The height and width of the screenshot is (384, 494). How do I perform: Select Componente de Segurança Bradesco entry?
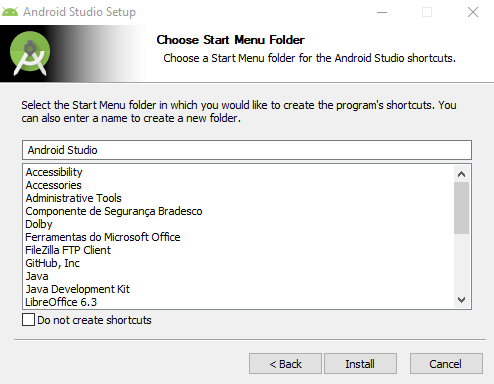tap(114, 211)
